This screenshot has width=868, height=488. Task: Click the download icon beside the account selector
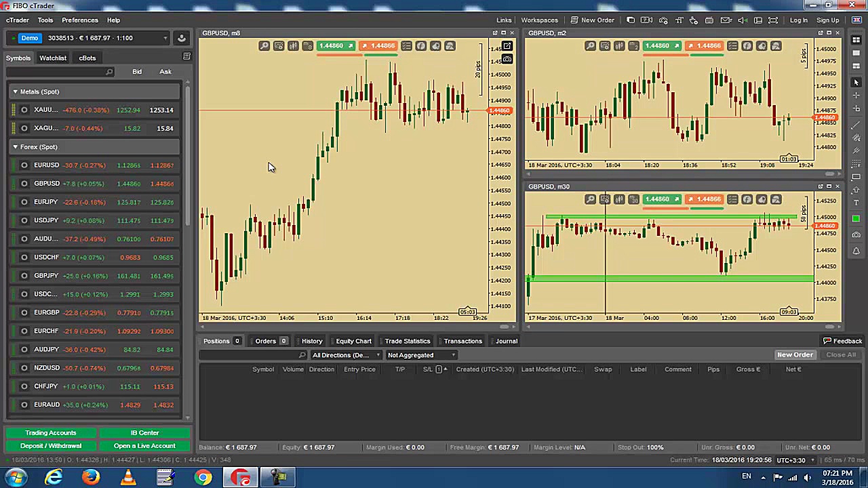pos(182,38)
